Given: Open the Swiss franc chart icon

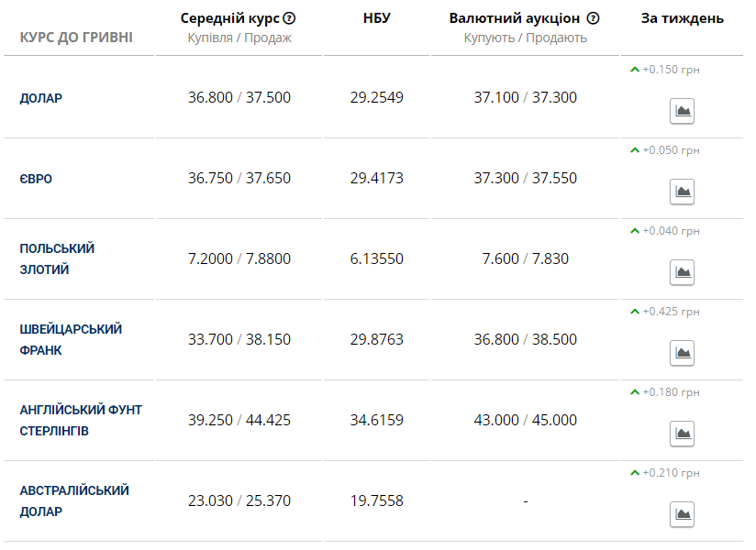Looking at the screenshot, I should click(x=682, y=353).
